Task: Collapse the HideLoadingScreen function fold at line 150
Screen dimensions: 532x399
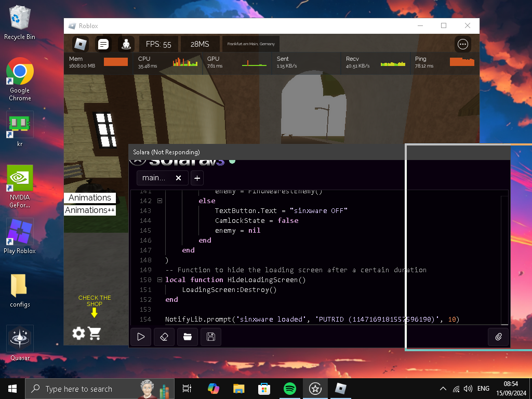Action: point(159,280)
